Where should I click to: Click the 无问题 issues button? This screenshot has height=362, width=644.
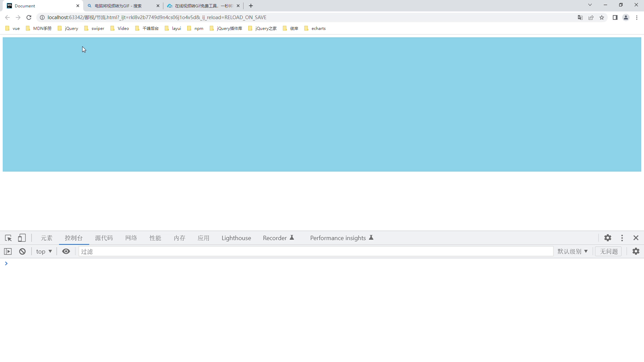608,251
